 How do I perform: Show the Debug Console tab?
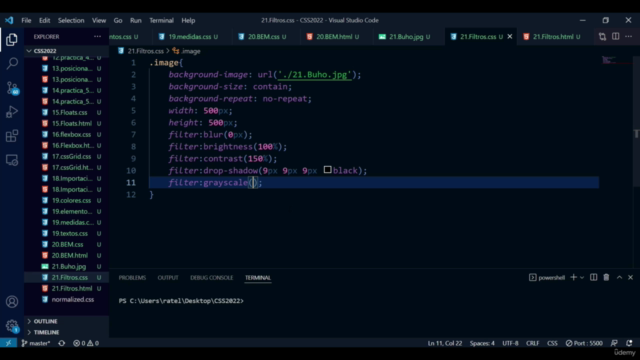[211, 278]
